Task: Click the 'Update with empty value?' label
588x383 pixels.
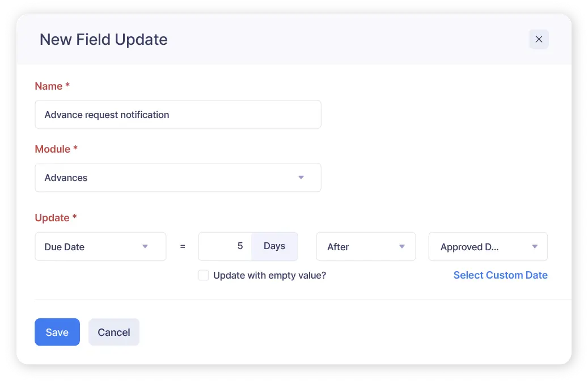Action: [270, 275]
